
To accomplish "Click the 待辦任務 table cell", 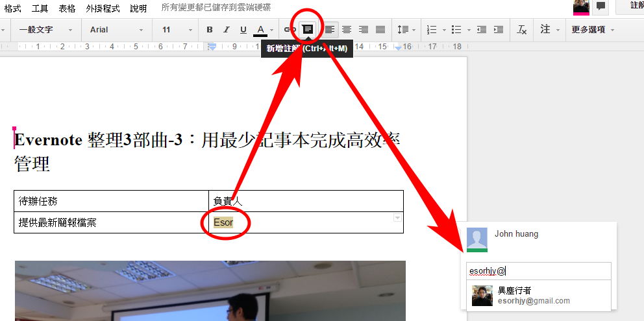I will pos(111,201).
